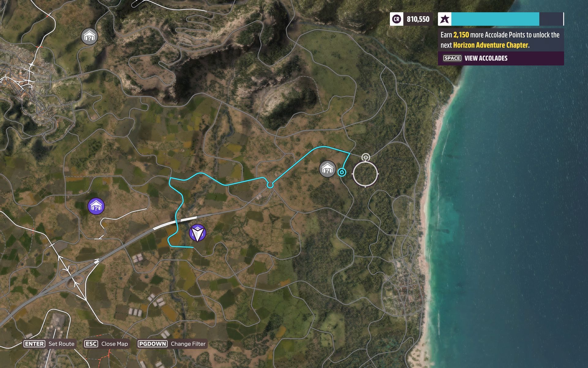This screenshot has height=368, width=588.
Task: Click the large circular map cursor
Action: [365, 174]
